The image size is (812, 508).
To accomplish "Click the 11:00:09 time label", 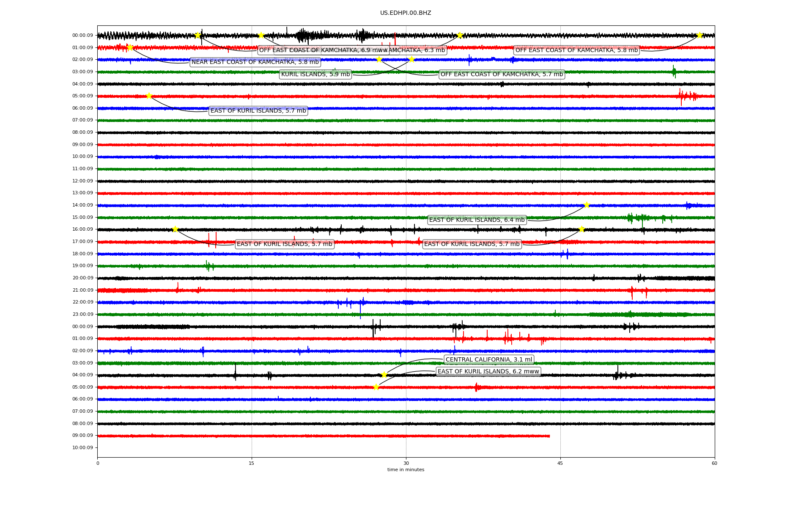I will coord(82,169).
